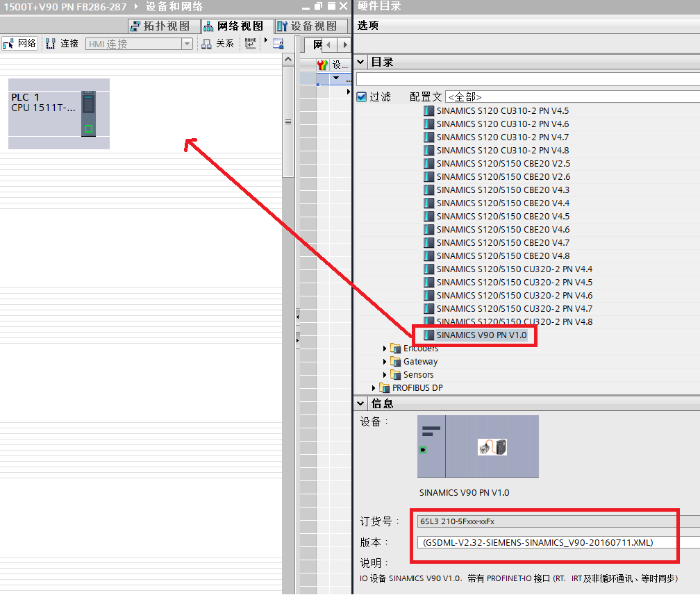Image resolution: width=700 pixels, height=595 pixels.
Task: Select SINAMICS S120/S150 CBE20 V2.5
Action: coord(503,163)
